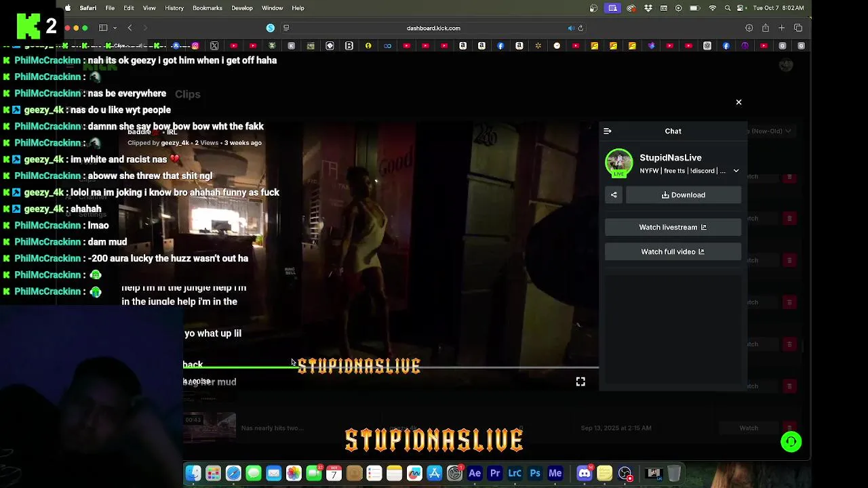This screenshot has width=868, height=488.
Task: Seek on the clip progress bar
Action: click(x=391, y=368)
